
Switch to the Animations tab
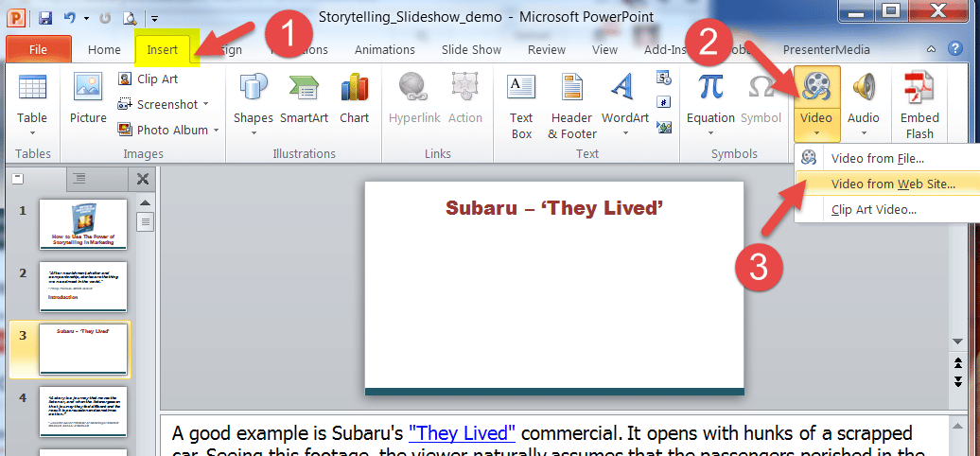pyautogui.click(x=384, y=50)
